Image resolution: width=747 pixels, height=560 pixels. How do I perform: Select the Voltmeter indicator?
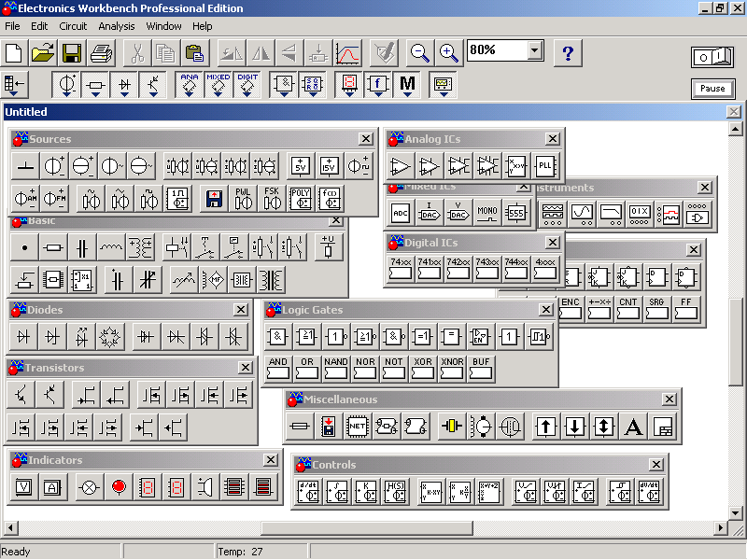coord(24,487)
